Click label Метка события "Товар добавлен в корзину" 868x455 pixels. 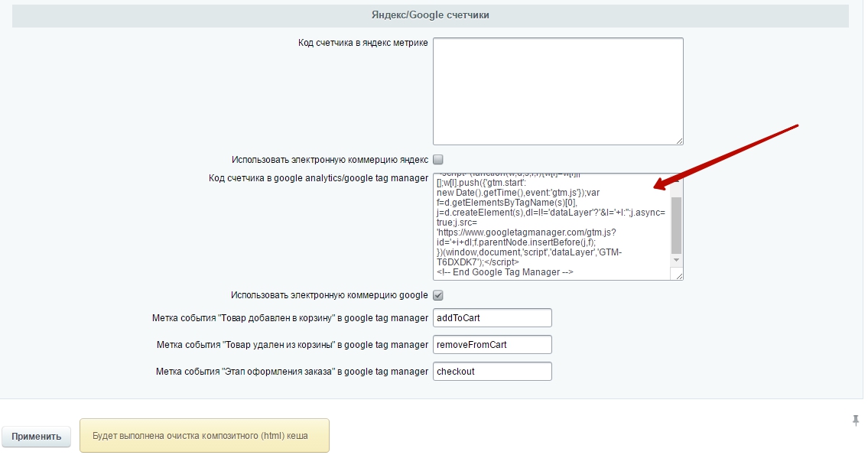pos(290,317)
